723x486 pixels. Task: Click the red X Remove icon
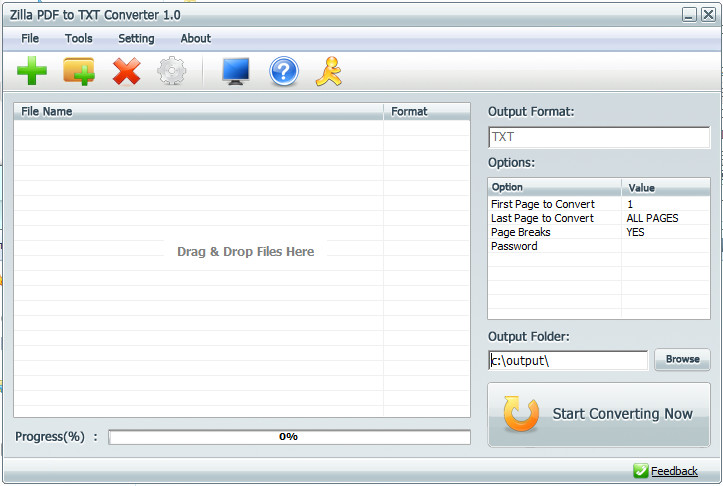click(126, 71)
